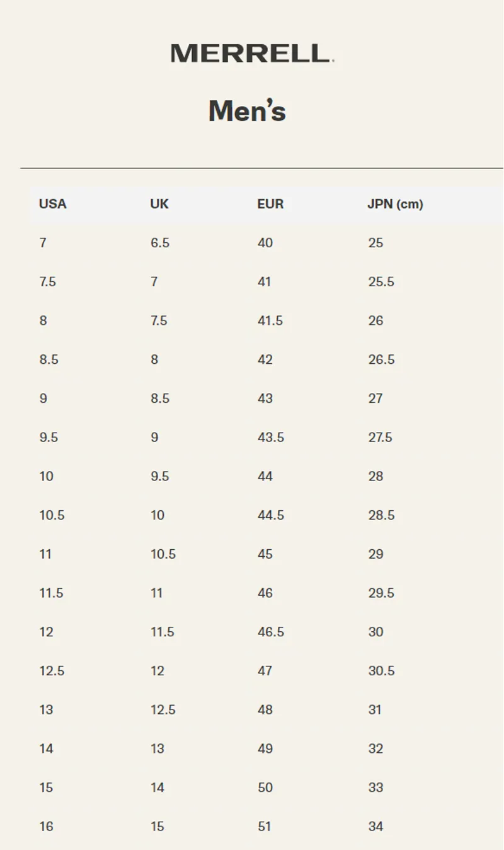Click the MERRELL logo
This screenshot has height=850, width=504.
coord(251,53)
